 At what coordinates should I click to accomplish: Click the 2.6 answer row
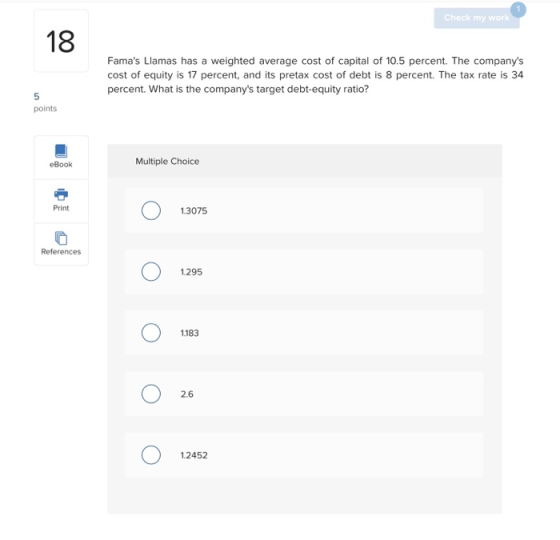(304, 394)
